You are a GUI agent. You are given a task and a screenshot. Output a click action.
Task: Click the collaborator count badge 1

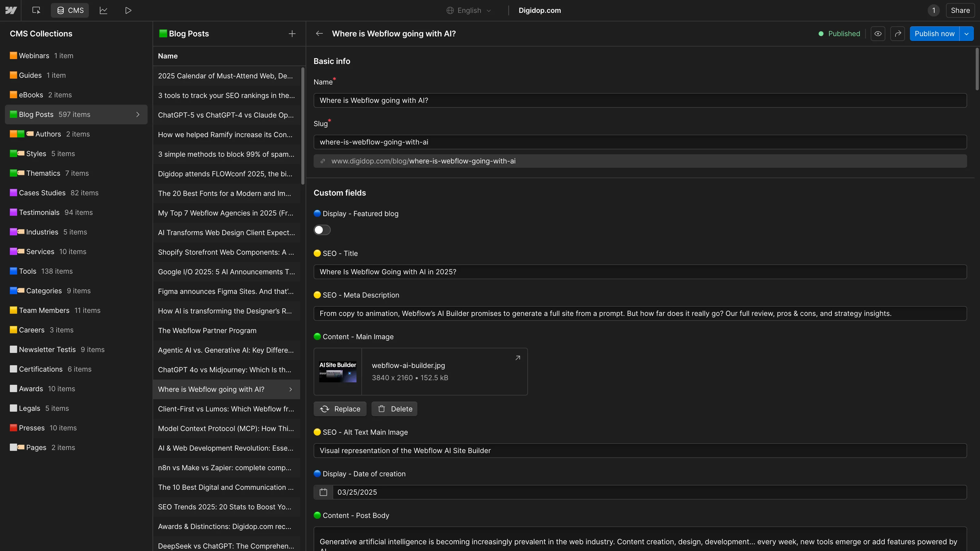click(x=933, y=10)
